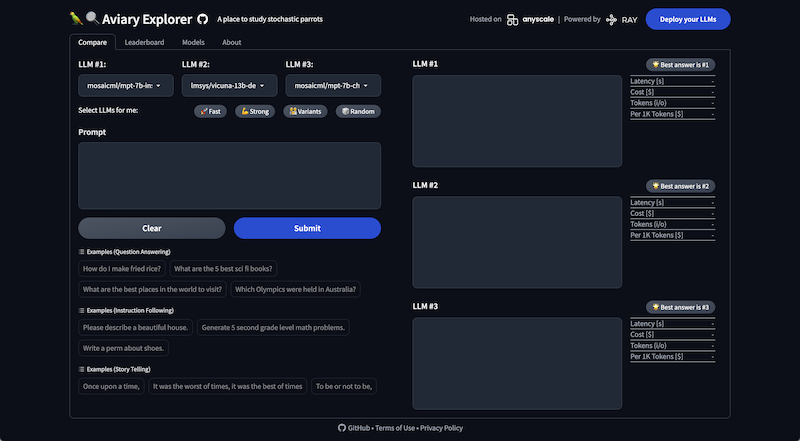The width and height of the screenshot is (800, 441).
Task: Open the Privacy Policy link
Action: (441, 428)
